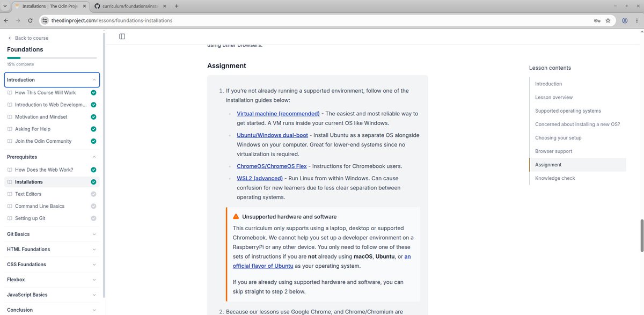Click the page vertical scrollbar thumb
The height and width of the screenshot is (315, 644).
click(641, 235)
